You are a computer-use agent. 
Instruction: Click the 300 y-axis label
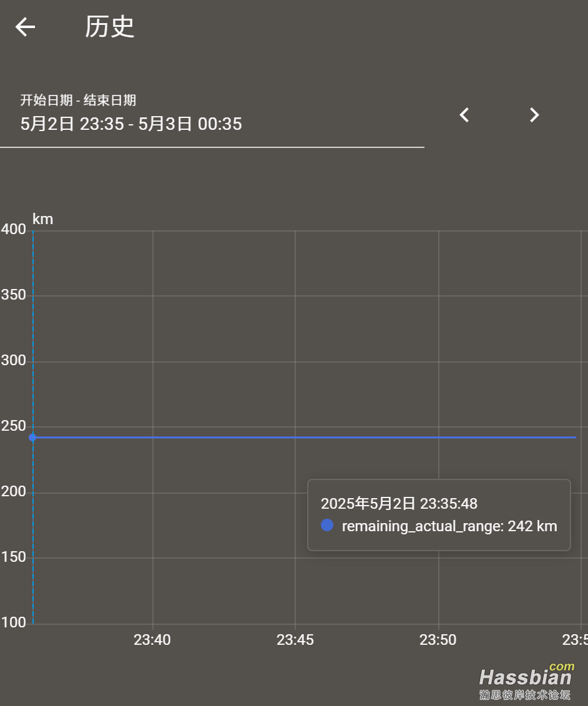pos(14,360)
